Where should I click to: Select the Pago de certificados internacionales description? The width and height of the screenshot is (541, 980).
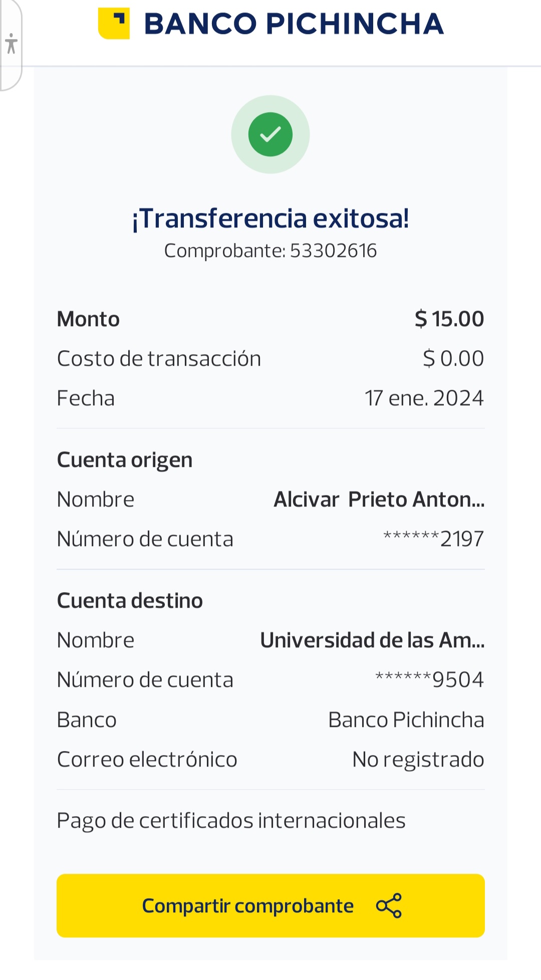coord(231,821)
